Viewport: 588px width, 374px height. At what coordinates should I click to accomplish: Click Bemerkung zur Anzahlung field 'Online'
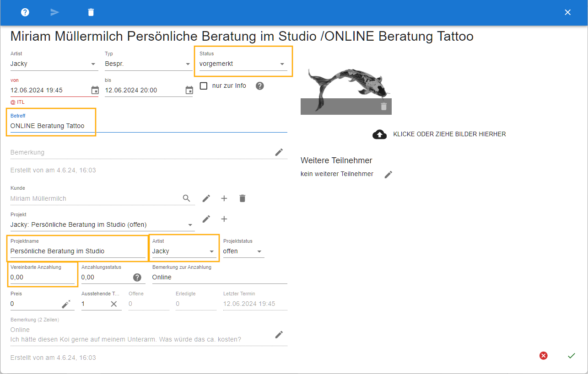220,277
